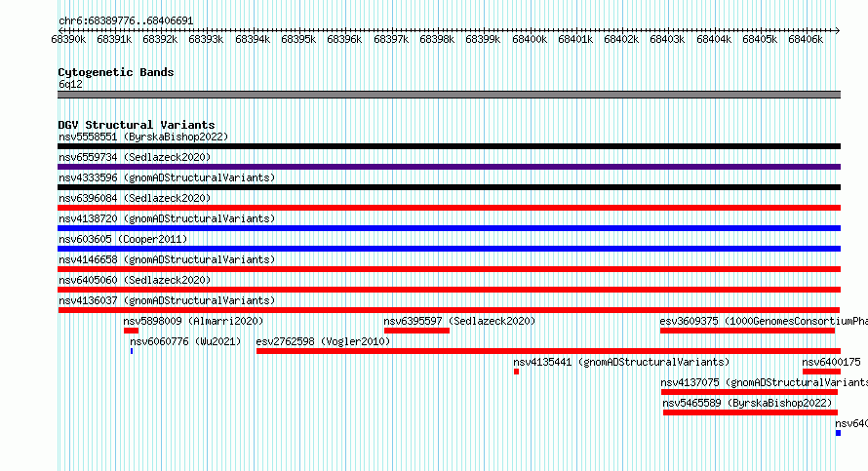Screen dimensions: 868x471
Task: Click the 68404k ruler tick label
Action: [x=714, y=39]
